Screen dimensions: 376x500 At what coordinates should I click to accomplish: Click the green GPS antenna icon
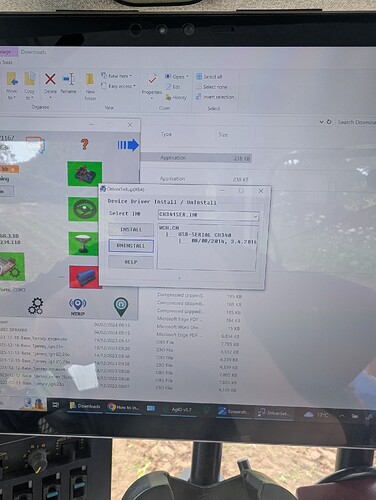click(x=83, y=244)
